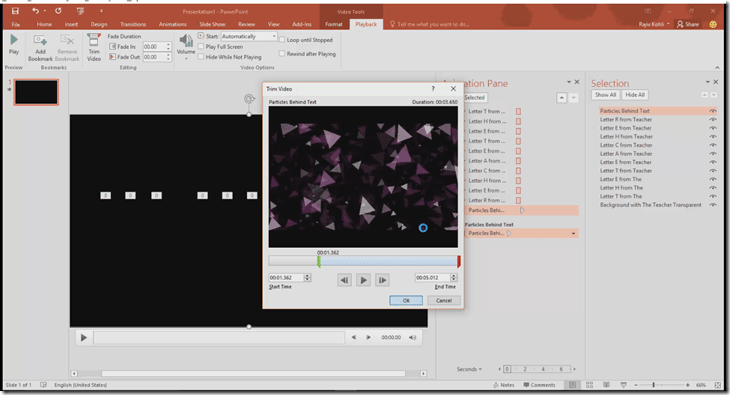Click Cancel in Trim Video dialog
Viewport: 730px width, 395px height.
[444, 300]
